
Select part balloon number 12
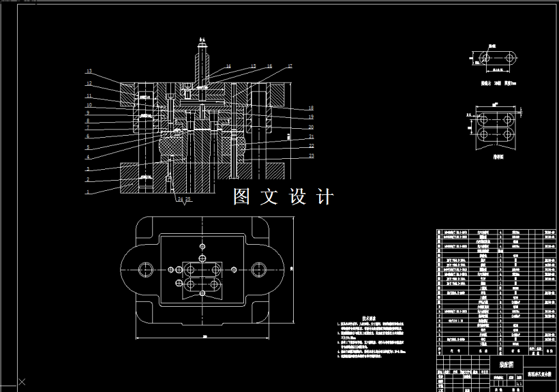point(89,83)
